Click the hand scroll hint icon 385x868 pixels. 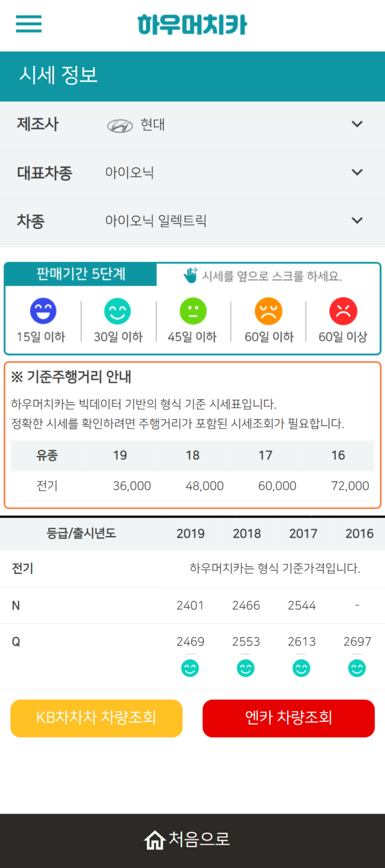pos(191,275)
